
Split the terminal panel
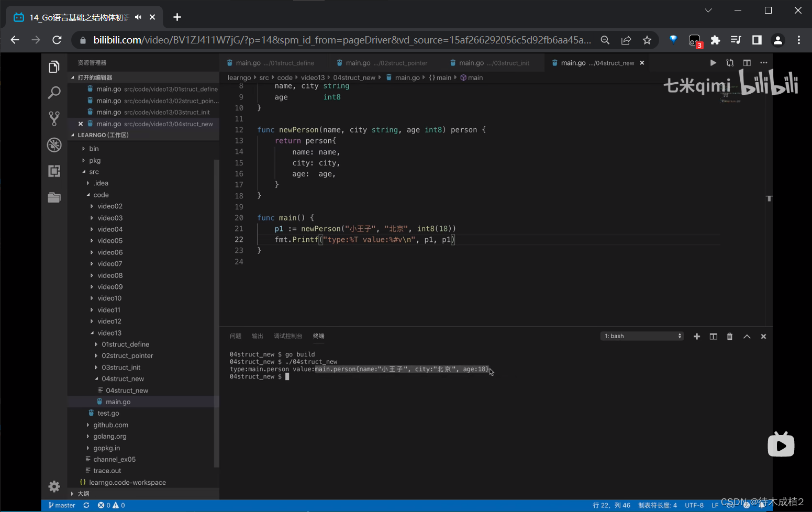pyautogui.click(x=713, y=337)
